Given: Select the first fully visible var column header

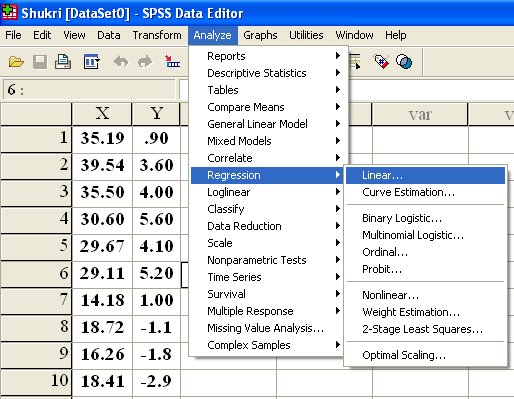Looking at the screenshot, I should point(420,115).
